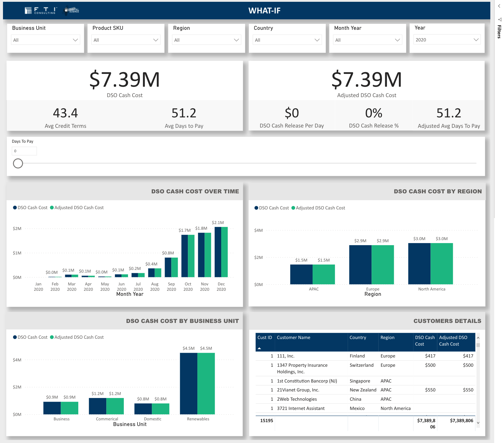The width and height of the screenshot is (504, 443).
Task: Click the Digital Science logo
Action: (x=72, y=10)
